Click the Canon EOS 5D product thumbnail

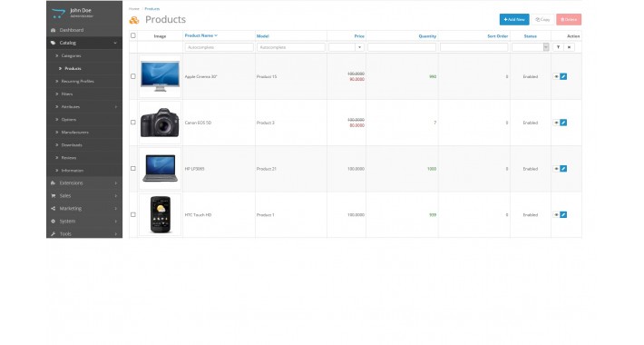click(x=160, y=123)
